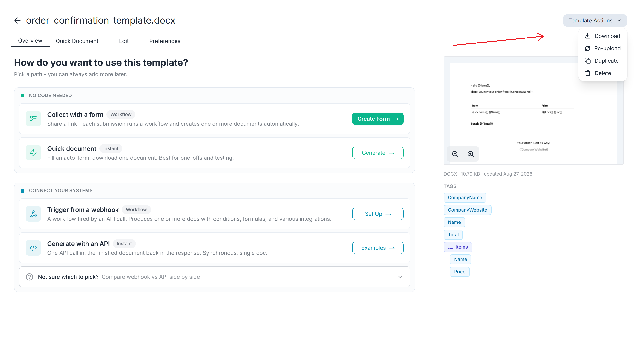644x348 pixels.
Task: Choose Duplicate from the actions menu
Action: (x=603, y=61)
